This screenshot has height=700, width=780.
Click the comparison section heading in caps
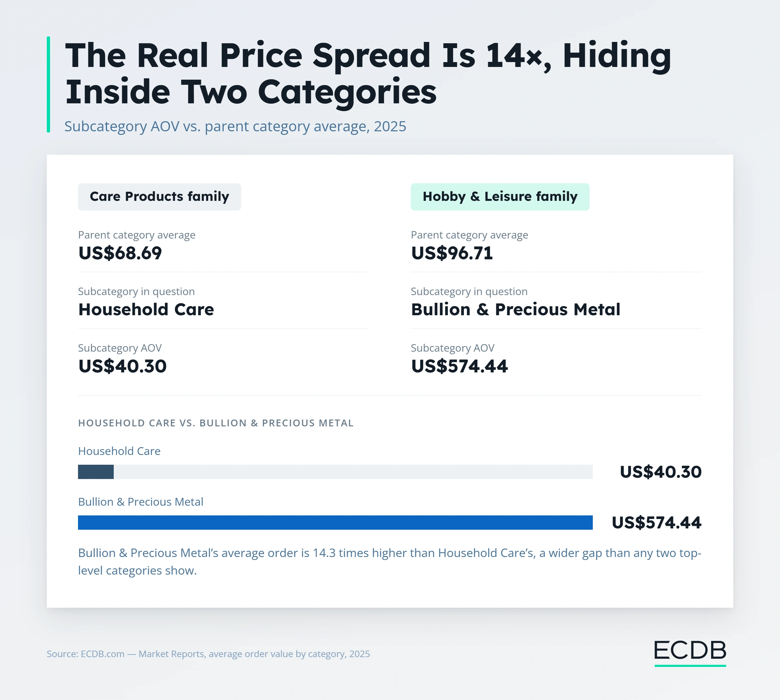pos(216,423)
